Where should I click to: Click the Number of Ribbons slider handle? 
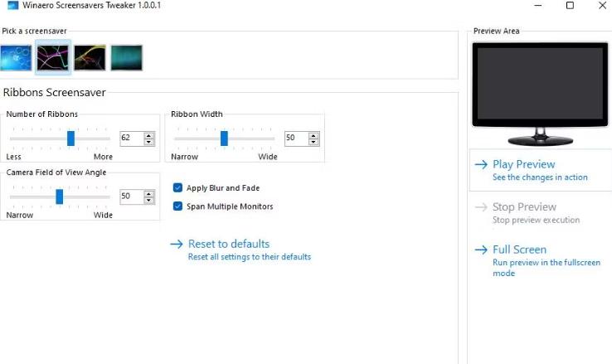click(70, 138)
